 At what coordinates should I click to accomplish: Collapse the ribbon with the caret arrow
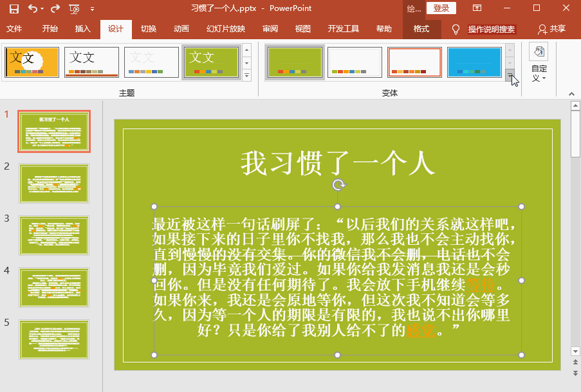pyautogui.click(x=571, y=94)
